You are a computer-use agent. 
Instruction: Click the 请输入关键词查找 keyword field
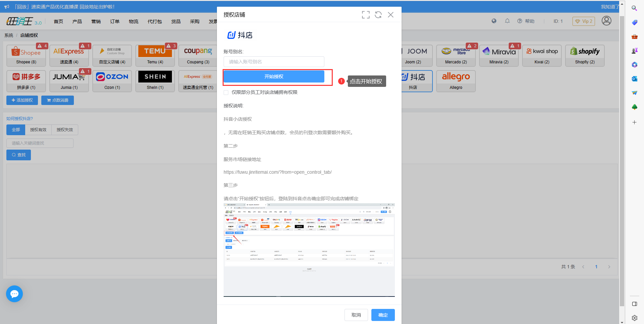pos(40,143)
